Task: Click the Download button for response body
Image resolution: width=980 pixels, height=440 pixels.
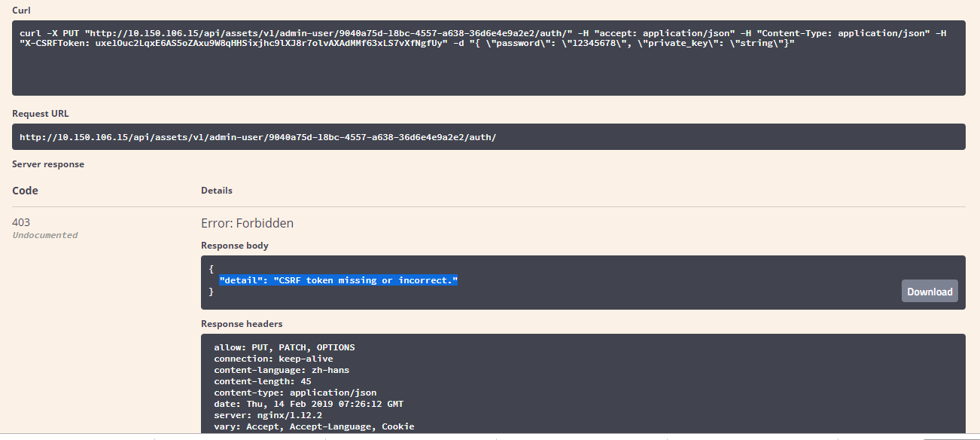Action: click(929, 291)
